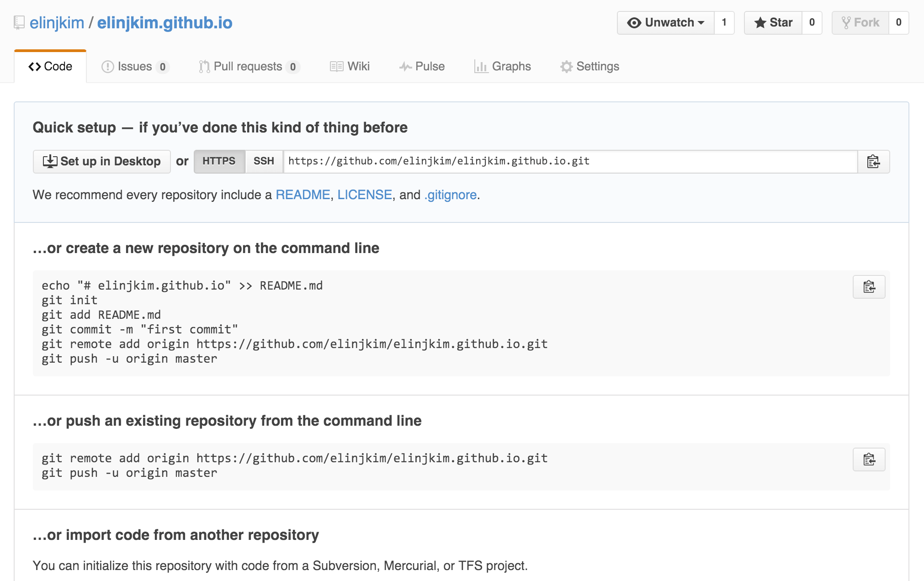
Task: Click the watcher count next to Unwatch
Action: (x=724, y=22)
